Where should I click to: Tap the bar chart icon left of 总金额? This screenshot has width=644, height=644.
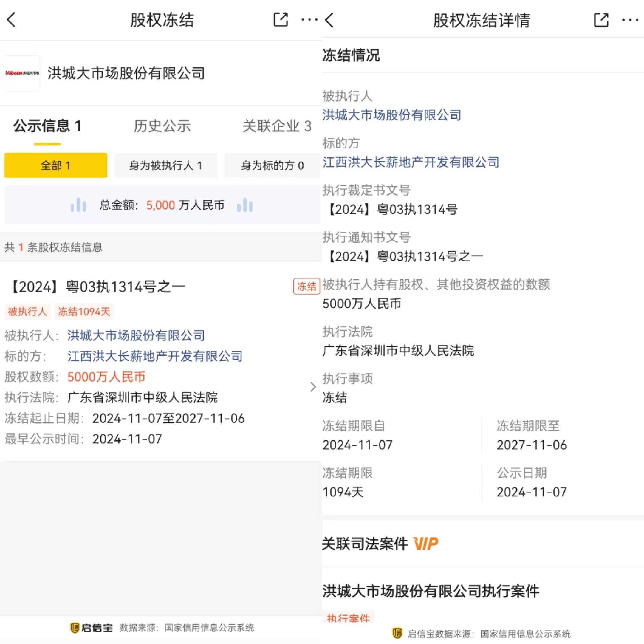pyautogui.click(x=78, y=205)
